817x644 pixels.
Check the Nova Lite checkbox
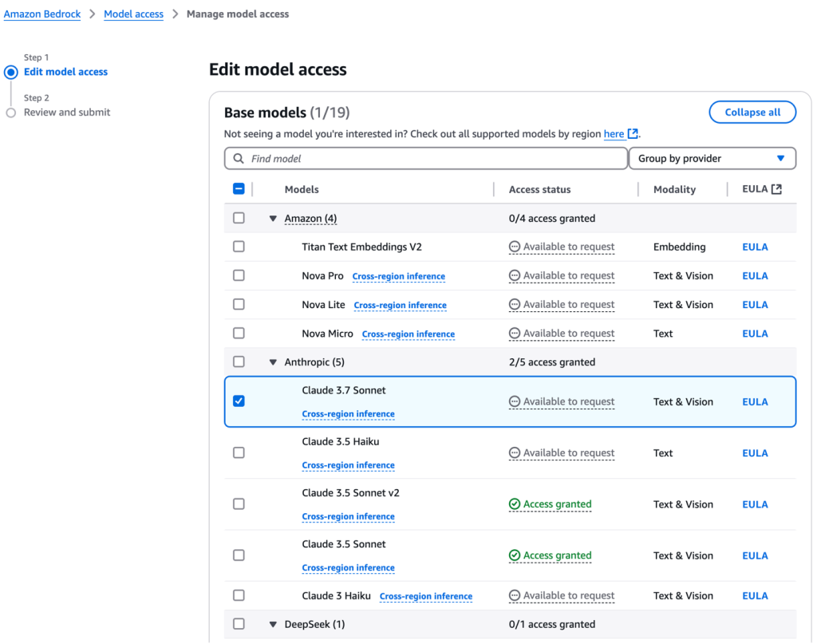[x=239, y=304]
